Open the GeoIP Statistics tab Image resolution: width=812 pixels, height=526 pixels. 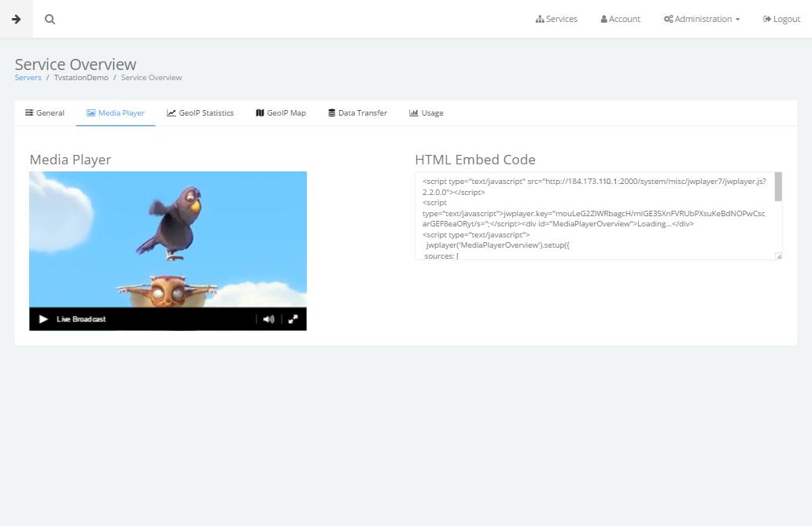click(200, 113)
